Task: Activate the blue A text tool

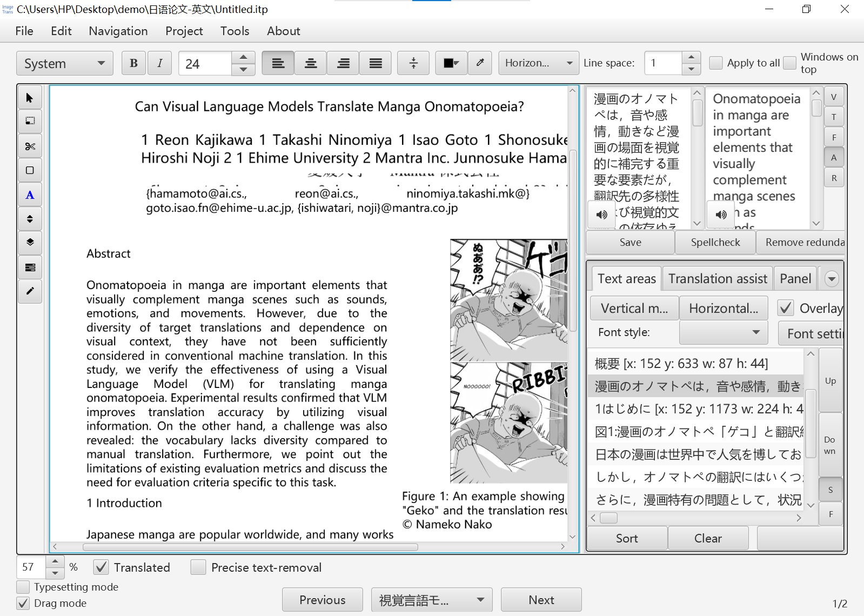Action: [30, 195]
